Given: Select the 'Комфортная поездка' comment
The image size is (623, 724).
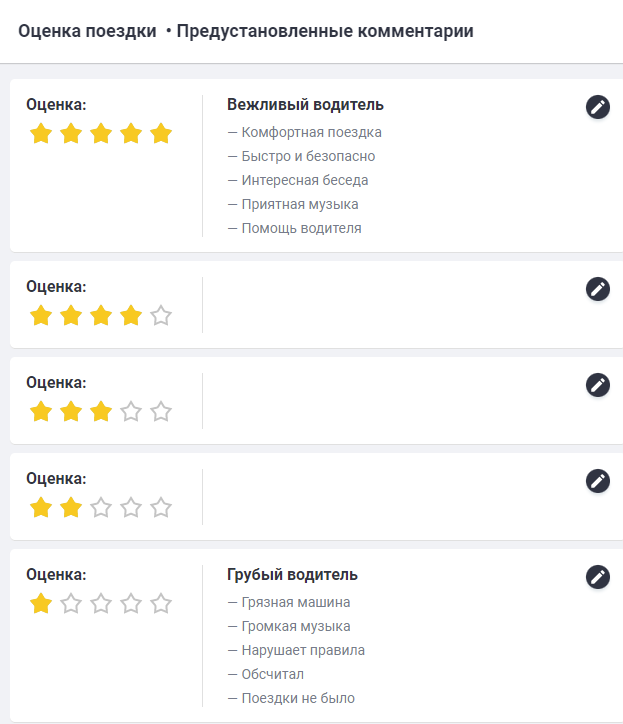Looking at the screenshot, I should click(311, 132).
